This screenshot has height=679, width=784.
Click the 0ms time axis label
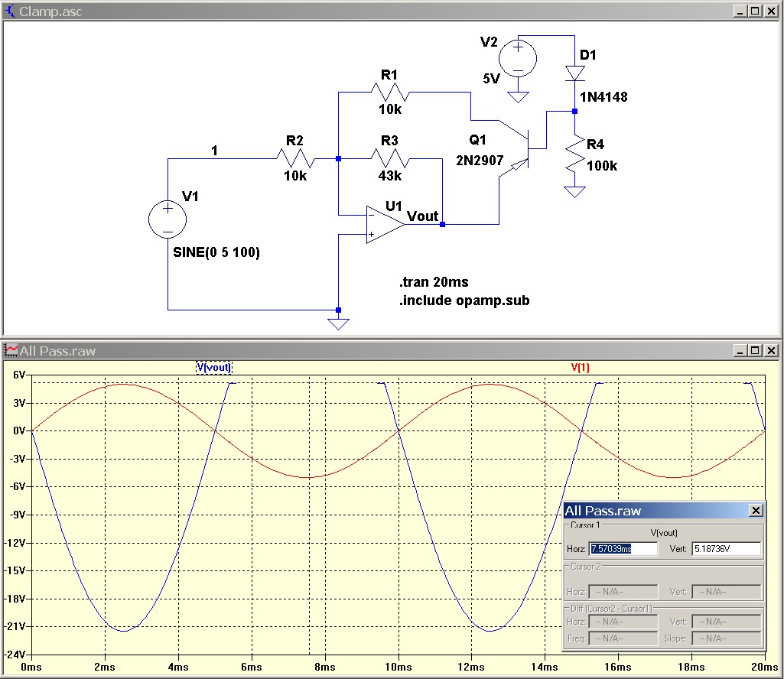[x=31, y=667]
